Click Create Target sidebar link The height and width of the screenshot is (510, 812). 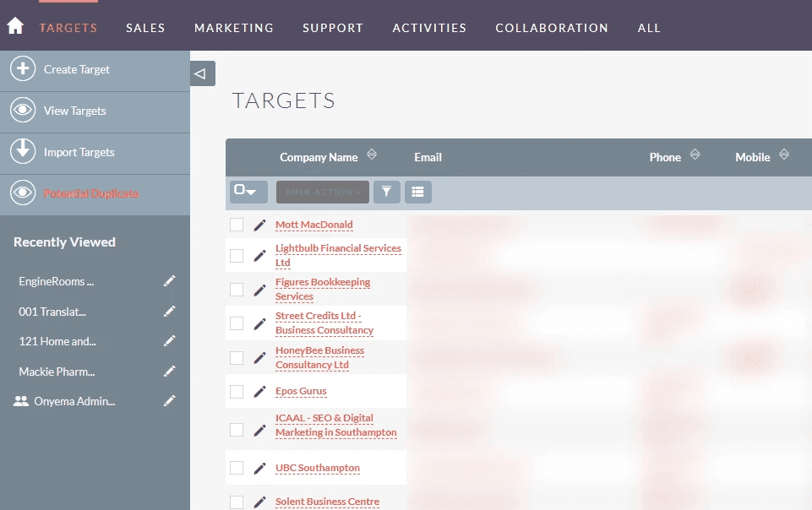click(77, 69)
